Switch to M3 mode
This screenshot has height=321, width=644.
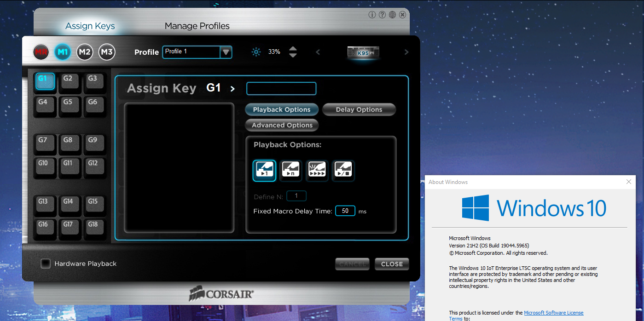click(106, 52)
